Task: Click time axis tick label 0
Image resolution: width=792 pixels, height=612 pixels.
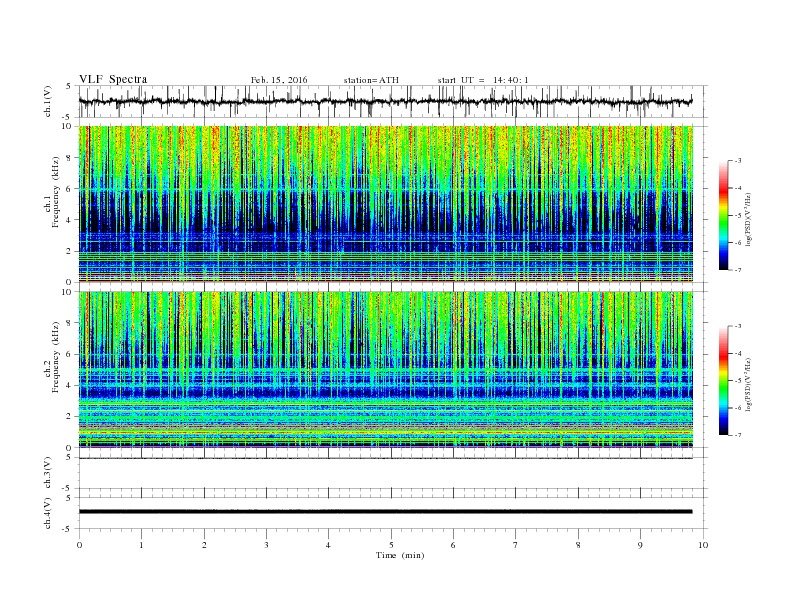Action: (x=79, y=545)
